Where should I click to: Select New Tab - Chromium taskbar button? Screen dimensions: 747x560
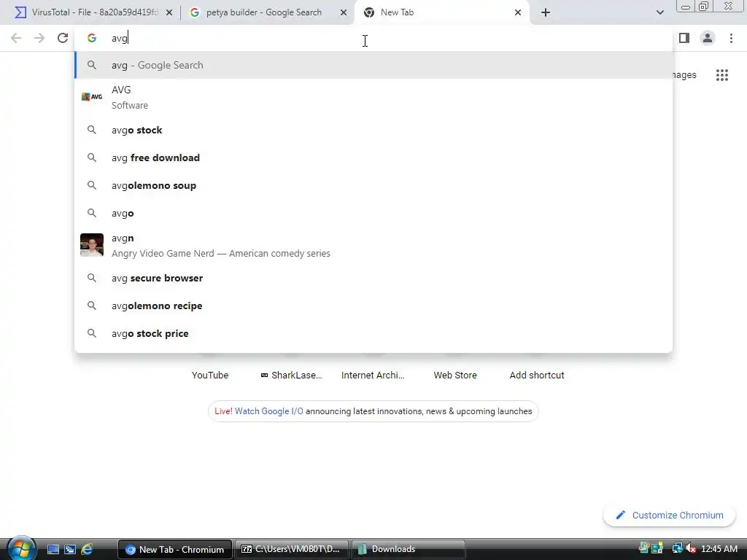pos(175,549)
